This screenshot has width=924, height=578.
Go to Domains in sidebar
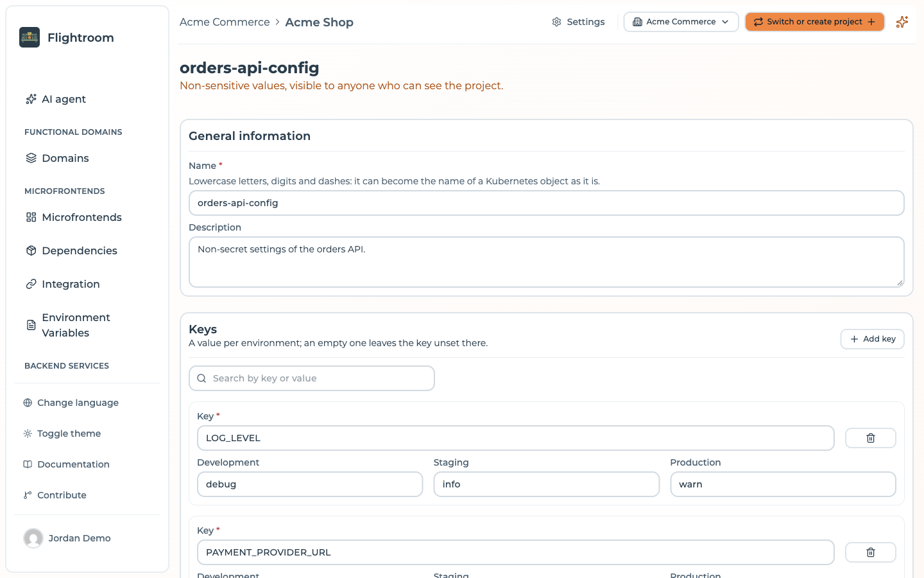coord(57,158)
